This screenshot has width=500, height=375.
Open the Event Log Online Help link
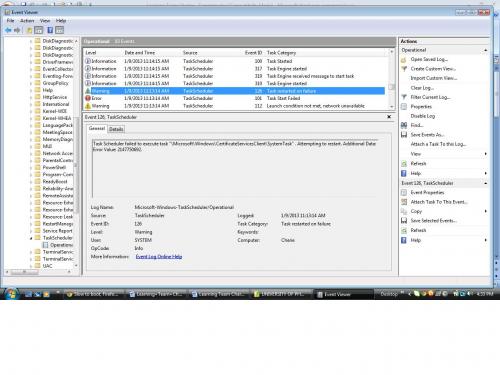point(159,257)
